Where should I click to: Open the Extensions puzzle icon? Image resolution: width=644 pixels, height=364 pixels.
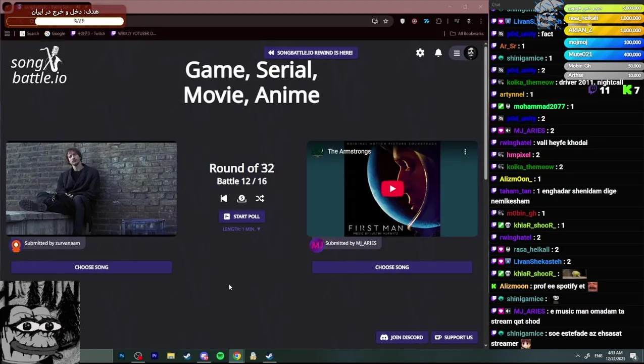[439, 21]
